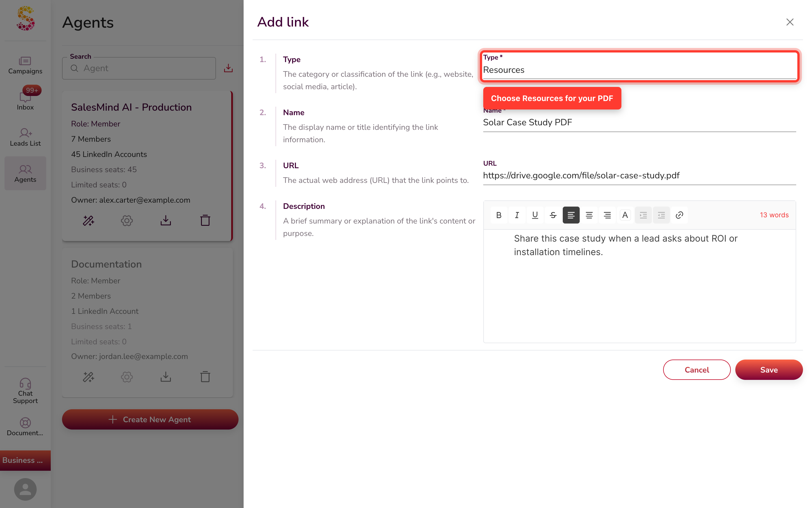Click the Agent search box
Screen dimensions: 812x508
click(139, 68)
